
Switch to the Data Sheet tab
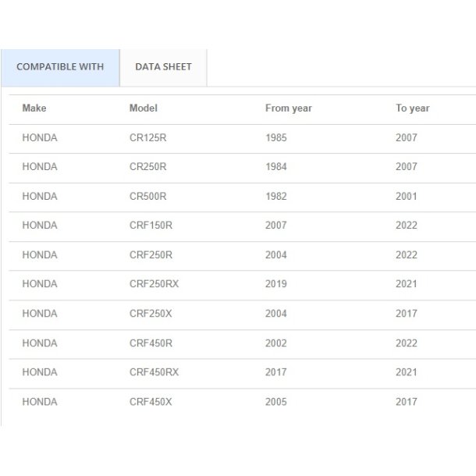[163, 67]
